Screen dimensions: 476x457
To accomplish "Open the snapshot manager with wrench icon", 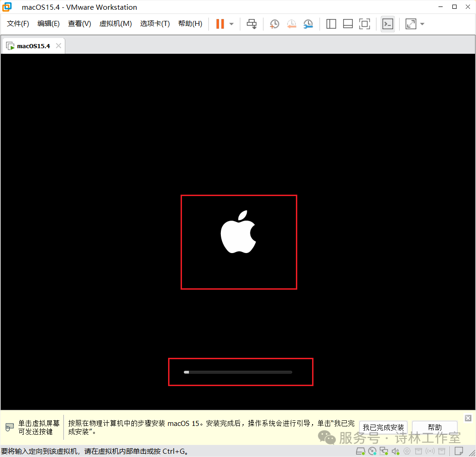I will (x=308, y=24).
